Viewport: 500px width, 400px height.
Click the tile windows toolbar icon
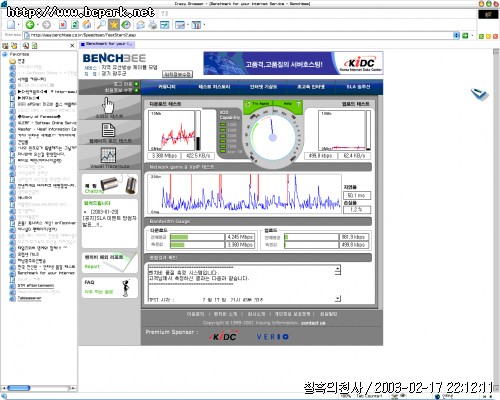[x=196, y=25]
